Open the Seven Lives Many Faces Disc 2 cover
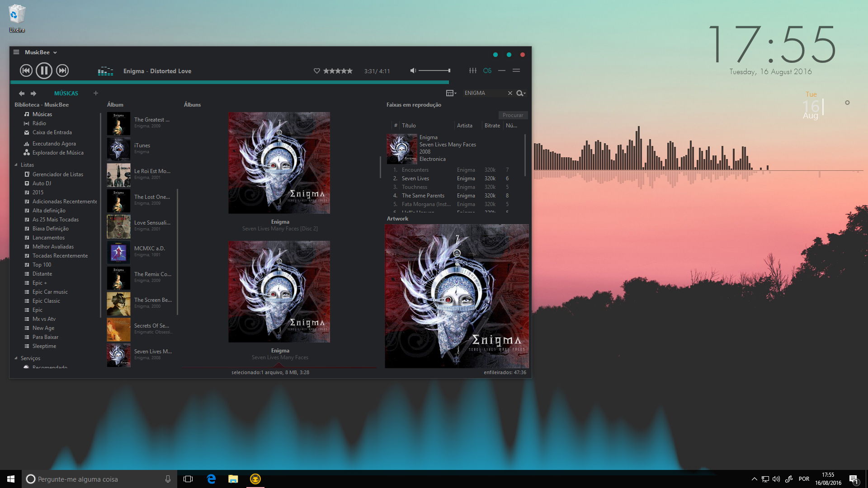The image size is (868, 488). [279, 163]
